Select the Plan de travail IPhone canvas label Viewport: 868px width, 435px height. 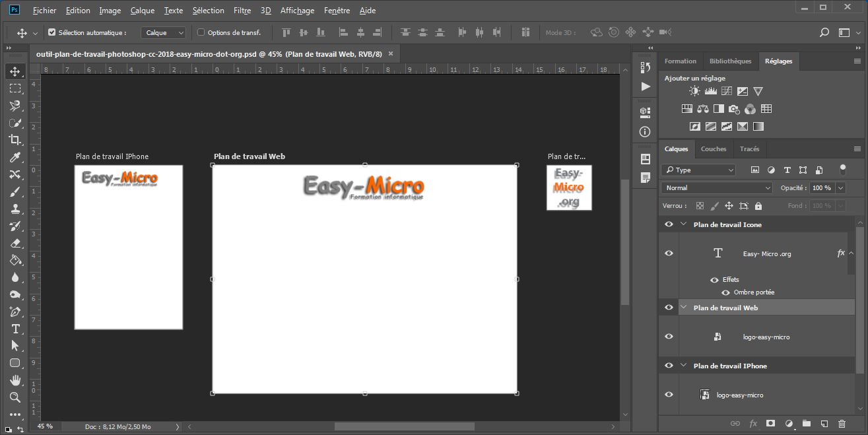point(112,156)
